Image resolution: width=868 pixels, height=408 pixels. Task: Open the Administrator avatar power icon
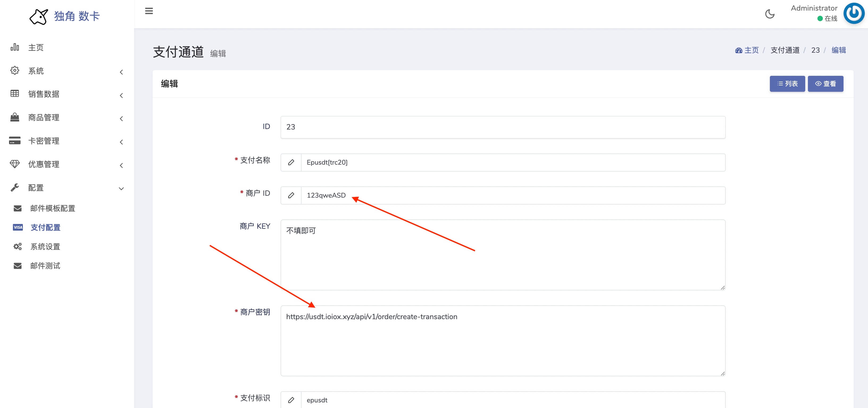854,14
